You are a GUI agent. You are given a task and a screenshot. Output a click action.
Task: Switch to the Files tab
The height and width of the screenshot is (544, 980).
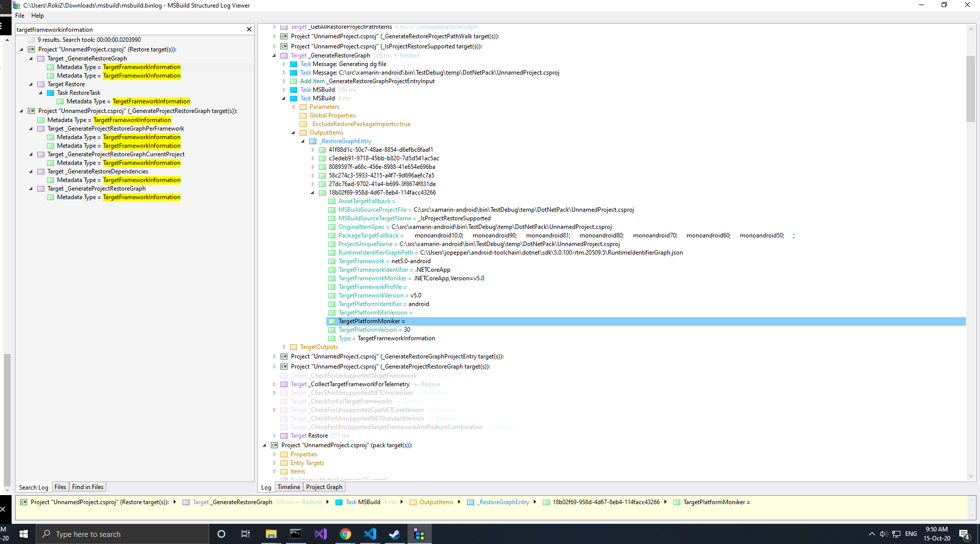[60, 487]
